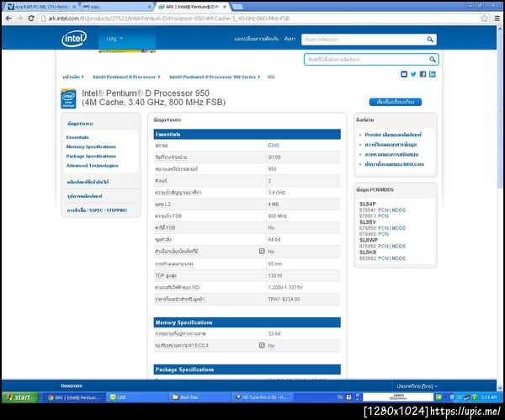The width and height of the screenshot is (505, 420).
Task: Go to the Essentials section link in the sidebar
Action: [77, 137]
